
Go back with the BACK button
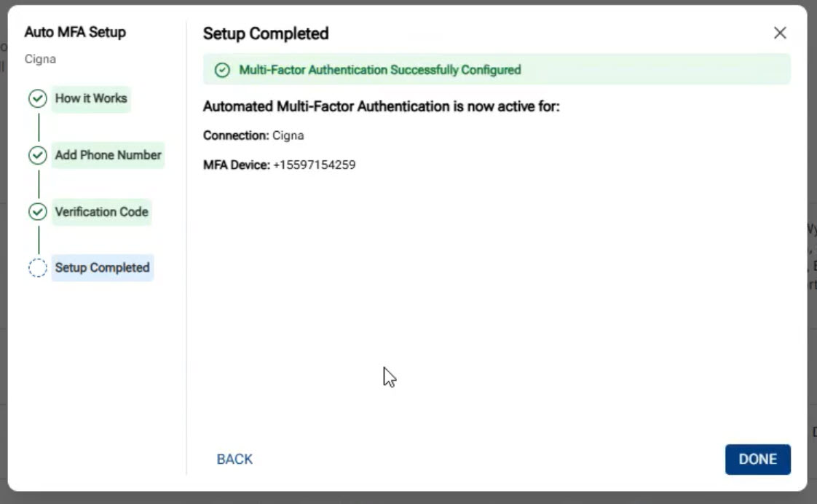(234, 460)
